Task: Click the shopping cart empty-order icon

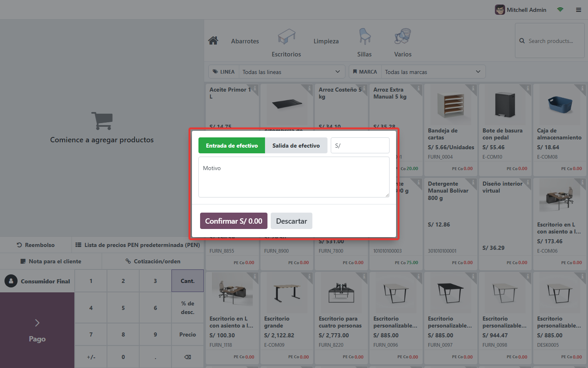Action: click(102, 121)
